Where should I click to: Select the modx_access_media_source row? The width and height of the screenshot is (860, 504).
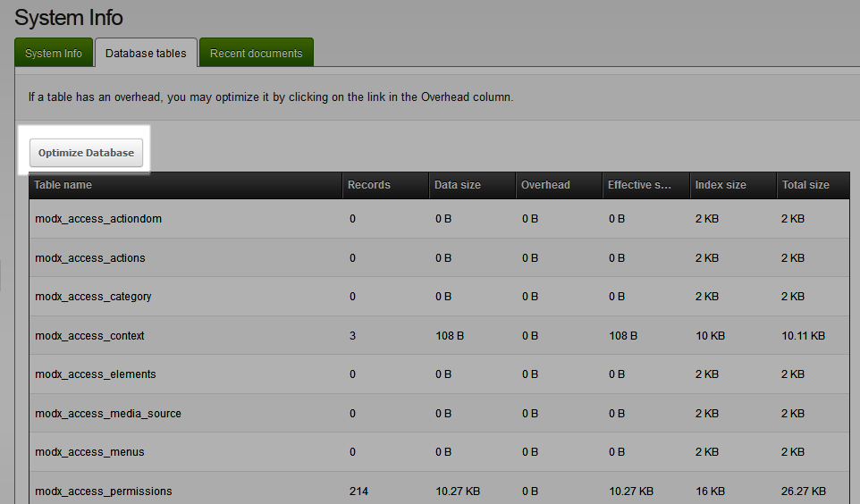click(x=107, y=414)
